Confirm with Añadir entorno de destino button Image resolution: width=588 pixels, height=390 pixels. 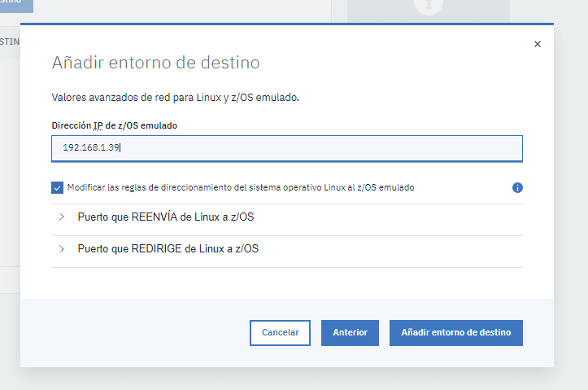455,332
